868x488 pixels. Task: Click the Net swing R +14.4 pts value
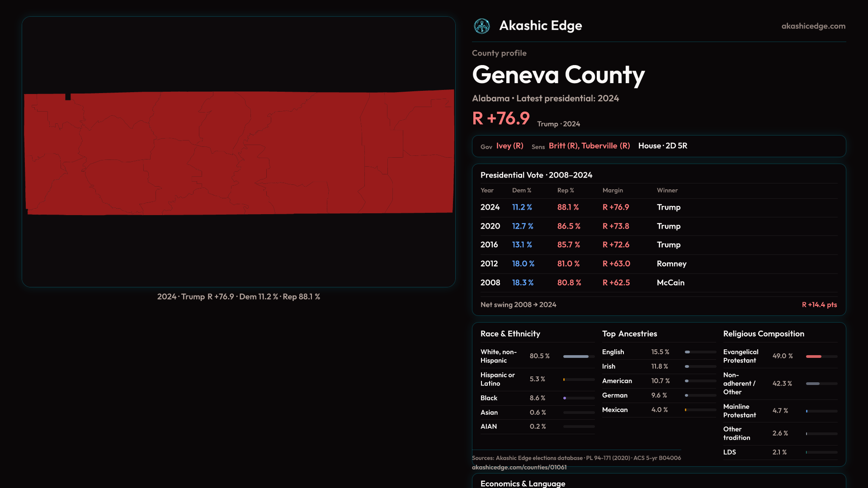819,305
